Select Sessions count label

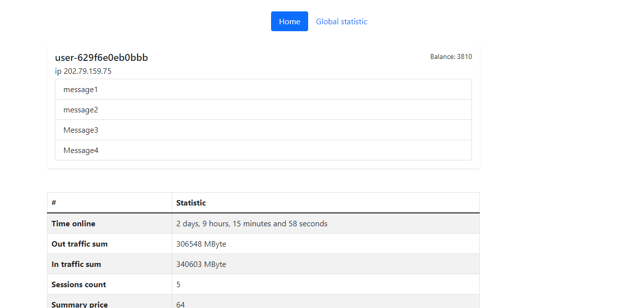[x=79, y=284]
